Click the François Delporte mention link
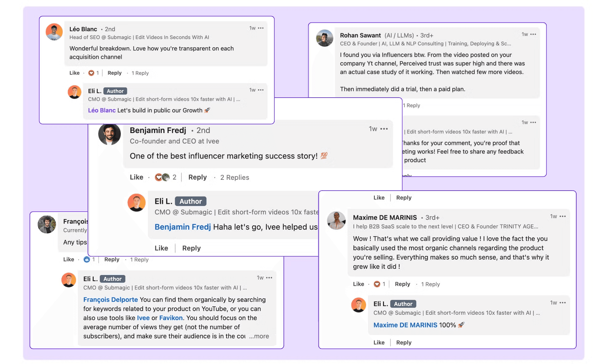The height and width of the screenshot is (364, 612). coord(111,300)
